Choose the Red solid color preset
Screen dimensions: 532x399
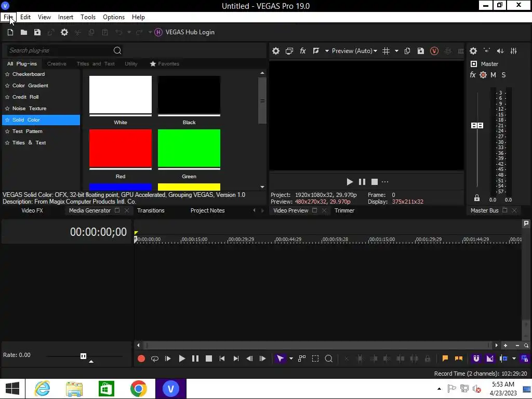121,149
